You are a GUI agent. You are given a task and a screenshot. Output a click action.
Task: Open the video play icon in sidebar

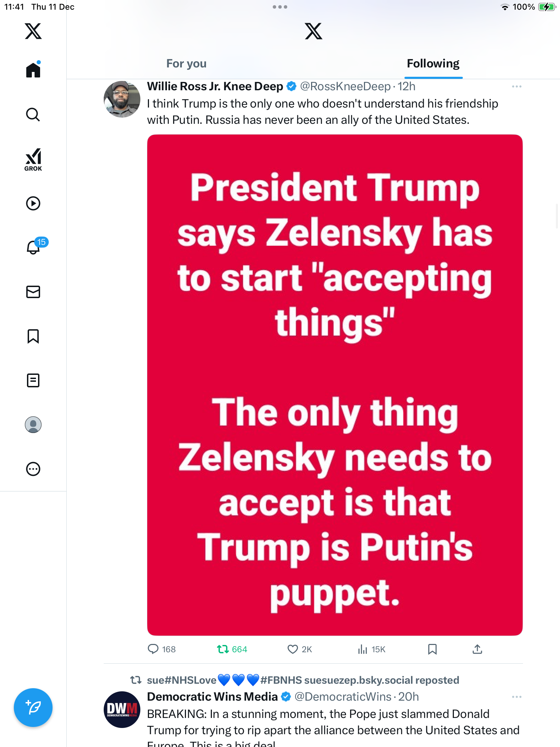click(x=33, y=203)
